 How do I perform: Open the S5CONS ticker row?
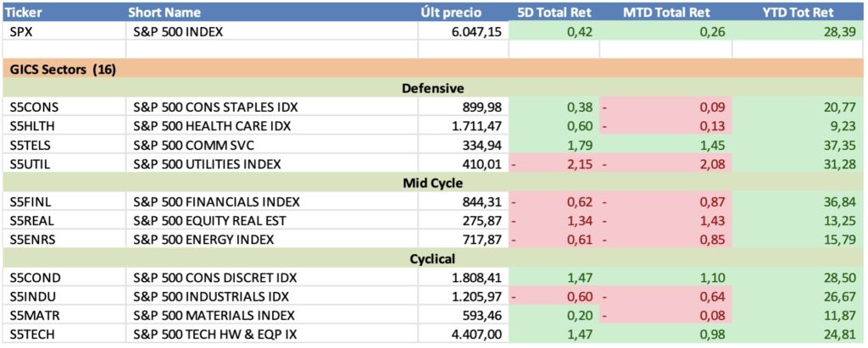(x=34, y=108)
